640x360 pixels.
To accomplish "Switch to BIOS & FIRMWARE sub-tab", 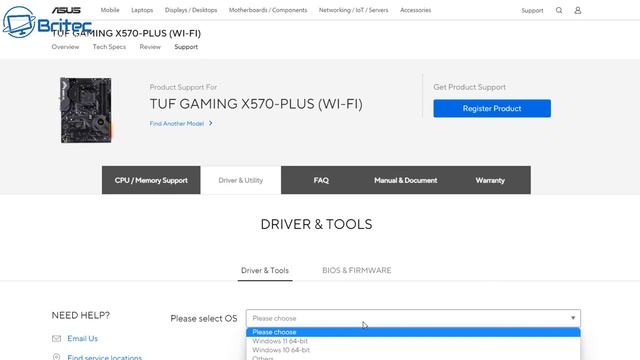I will coord(357,270).
